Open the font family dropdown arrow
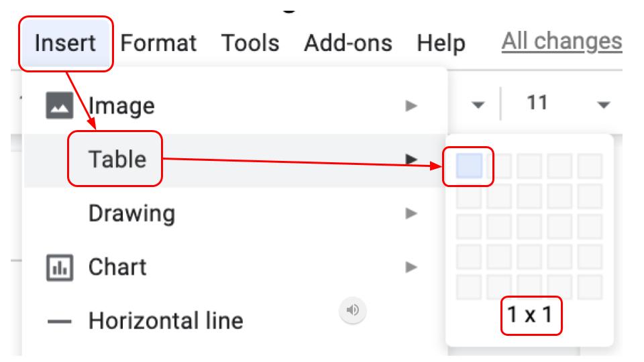The width and height of the screenshot is (644, 362). click(x=478, y=105)
